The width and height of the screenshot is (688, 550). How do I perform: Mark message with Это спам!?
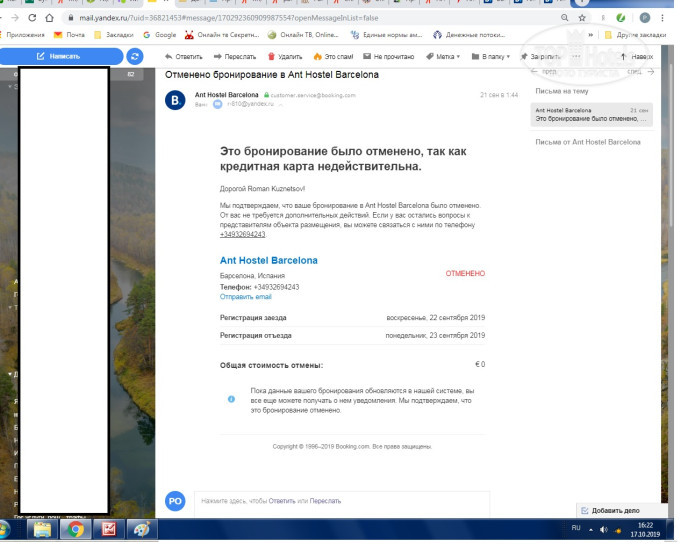click(333, 57)
